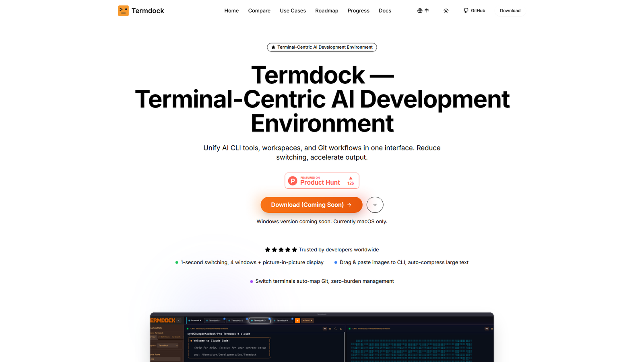Click the Download button in the top-right corner
The width and height of the screenshot is (644, 362).
click(510, 10)
